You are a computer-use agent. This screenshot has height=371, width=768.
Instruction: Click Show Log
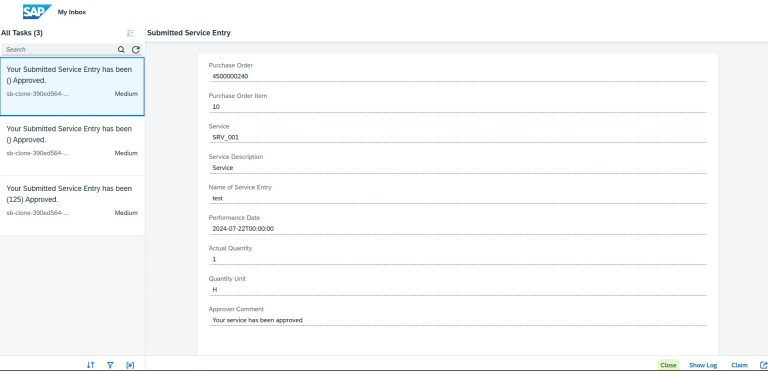[x=703, y=365]
